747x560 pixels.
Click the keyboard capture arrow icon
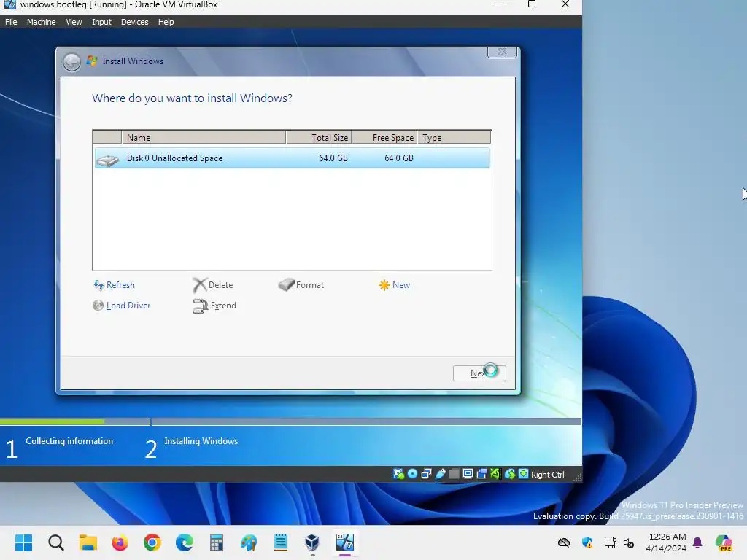pos(523,474)
